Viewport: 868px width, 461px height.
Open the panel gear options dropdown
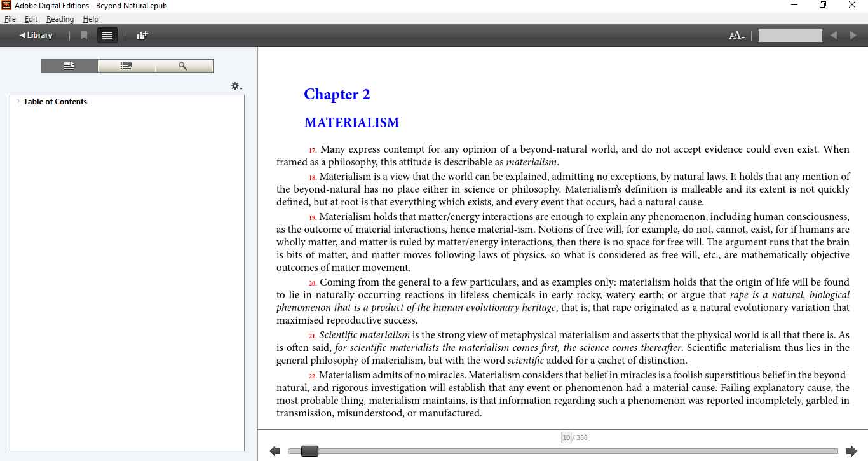pyautogui.click(x=236, y=86)
